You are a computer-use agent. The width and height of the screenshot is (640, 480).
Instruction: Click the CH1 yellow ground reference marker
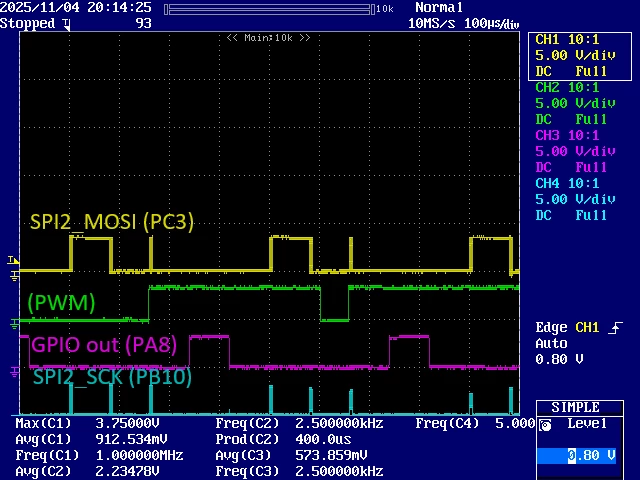point(13,276)
